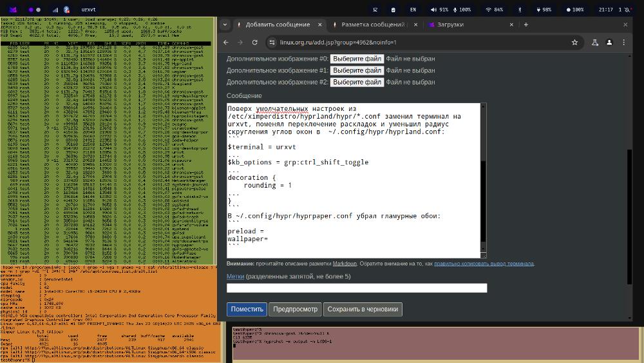Screen dimensions: 644x363
Task: Close the Загрузки tab
Action: pos(511,25)
